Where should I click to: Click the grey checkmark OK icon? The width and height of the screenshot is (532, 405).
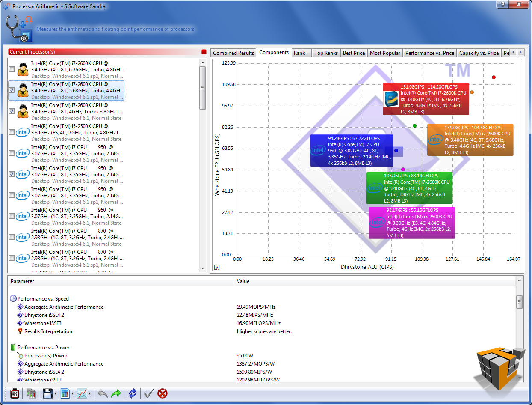[x=149, y=393]
